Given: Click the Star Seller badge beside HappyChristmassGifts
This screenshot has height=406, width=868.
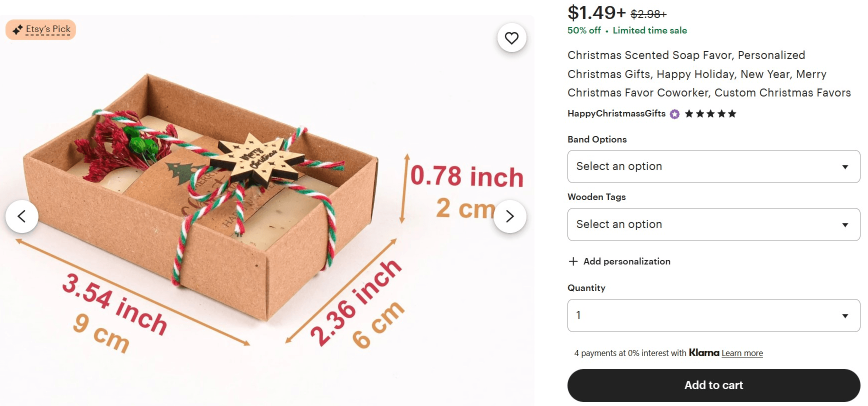Looking at the screenshot, I should coord(674,113).
